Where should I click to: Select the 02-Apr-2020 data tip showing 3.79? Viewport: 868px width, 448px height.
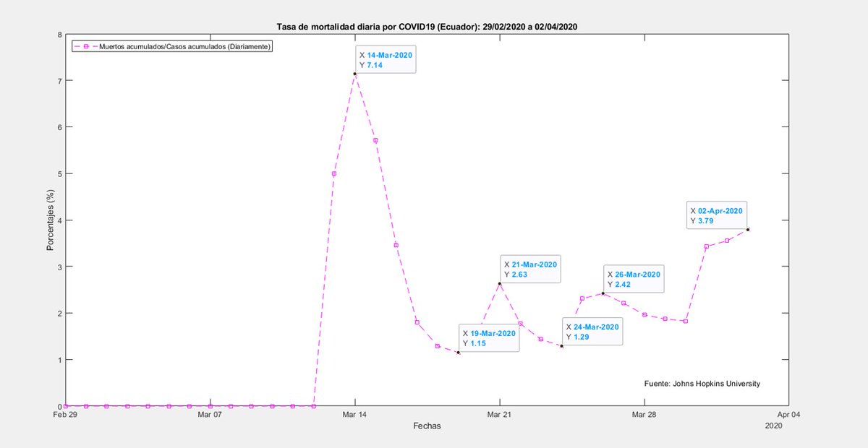(x=716, y=215)
